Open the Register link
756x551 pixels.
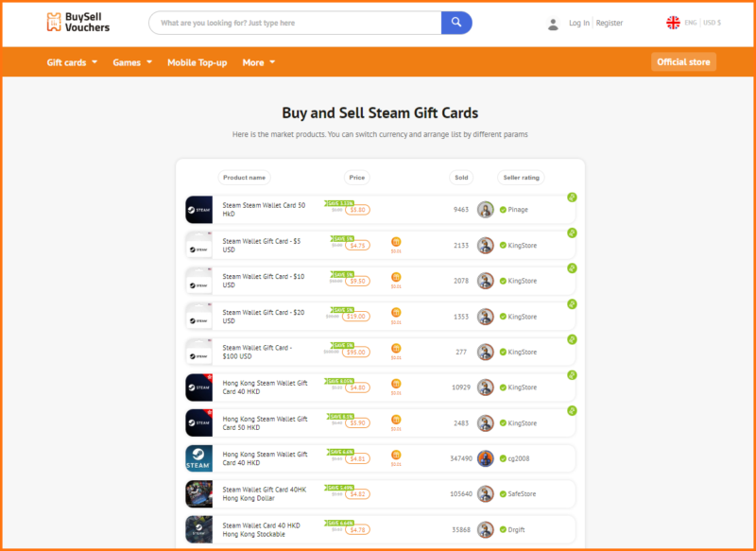pos(609,23)
